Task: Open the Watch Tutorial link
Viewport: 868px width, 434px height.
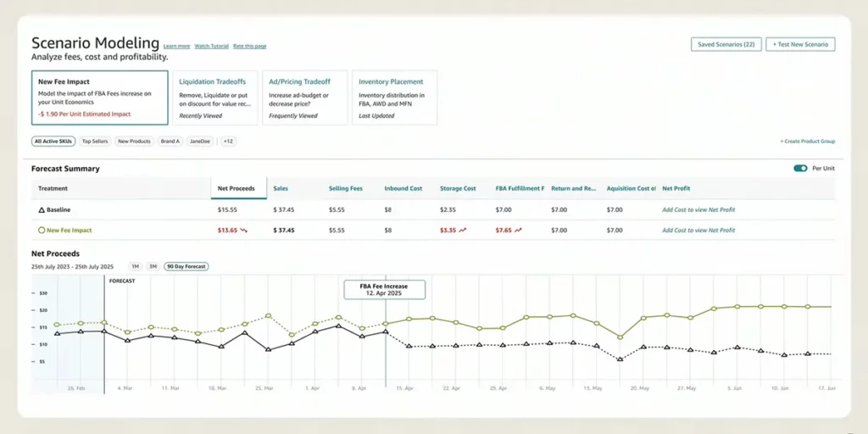Action: click(212, 46)
